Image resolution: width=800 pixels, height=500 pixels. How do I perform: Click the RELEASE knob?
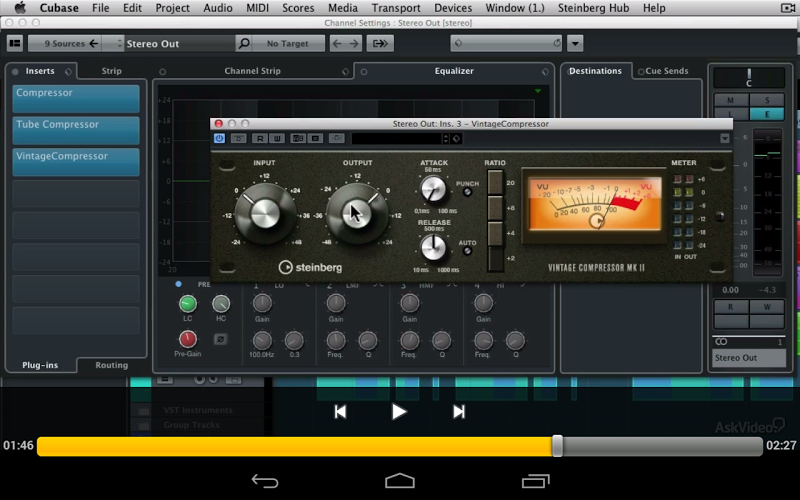click(x=433, y=248)
